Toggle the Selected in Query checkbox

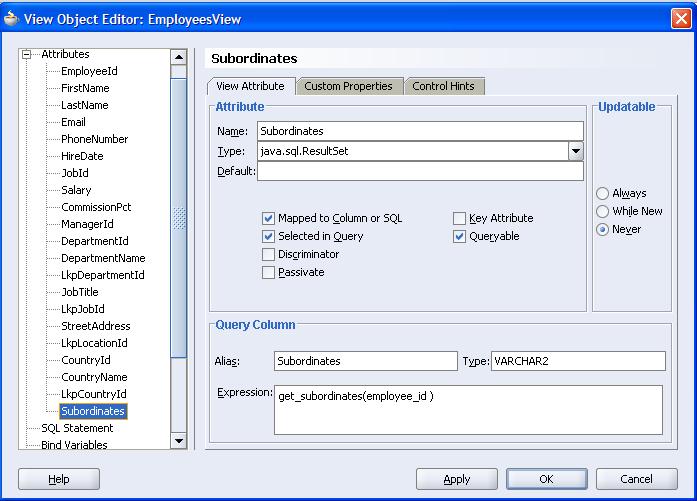(268, 237)
